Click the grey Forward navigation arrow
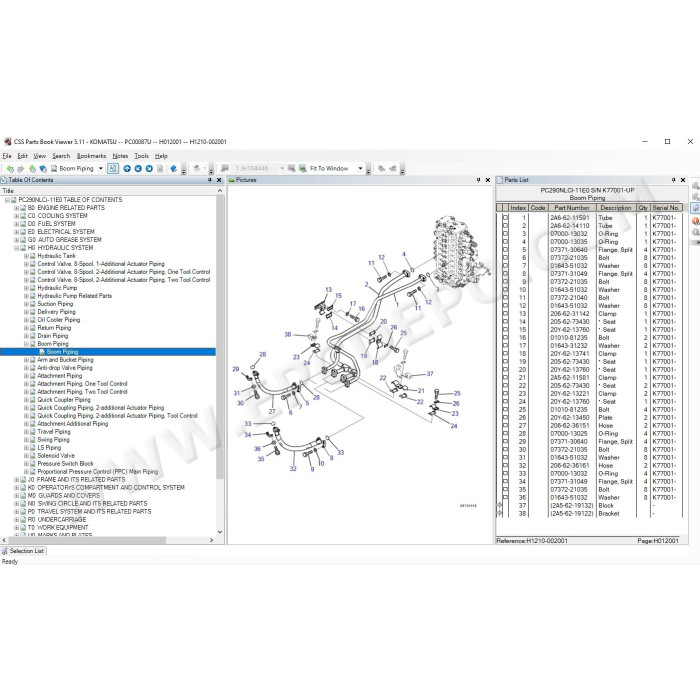Viewport: 700px width, 700px height. click(x=21, y=169)
